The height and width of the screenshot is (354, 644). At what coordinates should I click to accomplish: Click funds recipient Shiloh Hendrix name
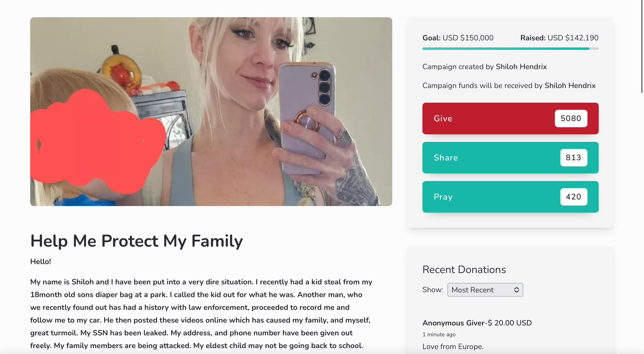click(x=570, y=86)
